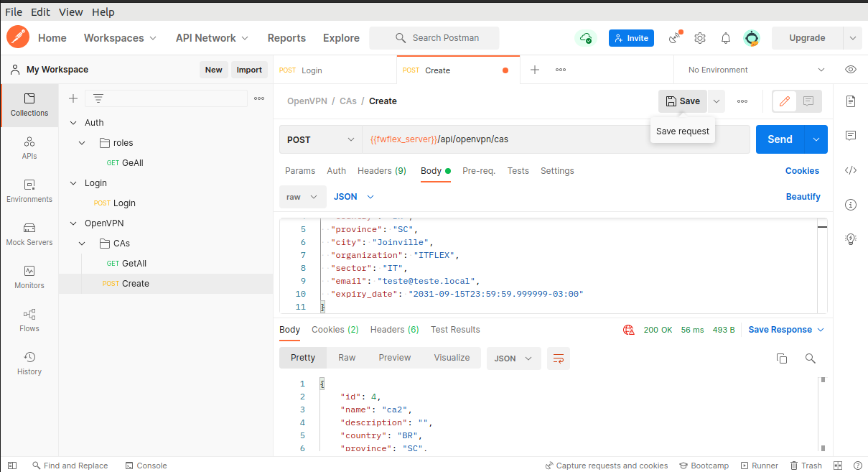
Task: Open the Workspaces dropdown
Action: [x=120, y=38]
